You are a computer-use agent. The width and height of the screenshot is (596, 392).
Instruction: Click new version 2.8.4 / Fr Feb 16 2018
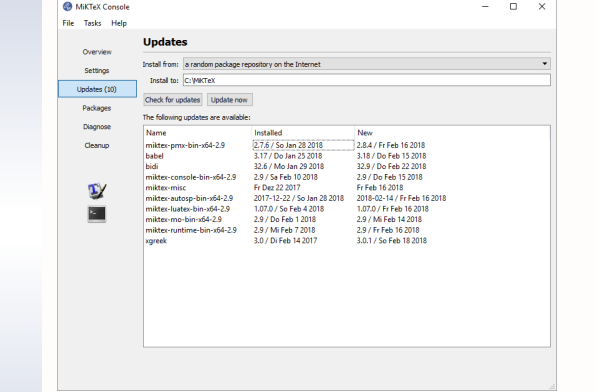coord(391,145)
